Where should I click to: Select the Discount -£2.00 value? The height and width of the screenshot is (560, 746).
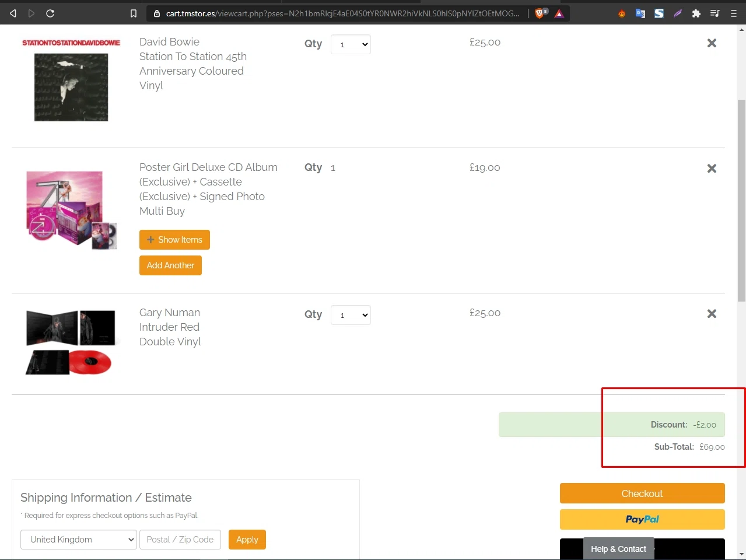click(x=705, y=425)
